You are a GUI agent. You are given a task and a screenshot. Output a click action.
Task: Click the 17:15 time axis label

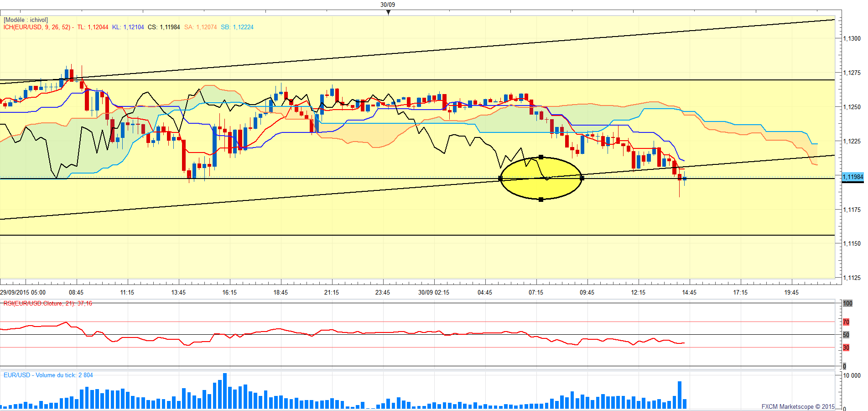740,293
